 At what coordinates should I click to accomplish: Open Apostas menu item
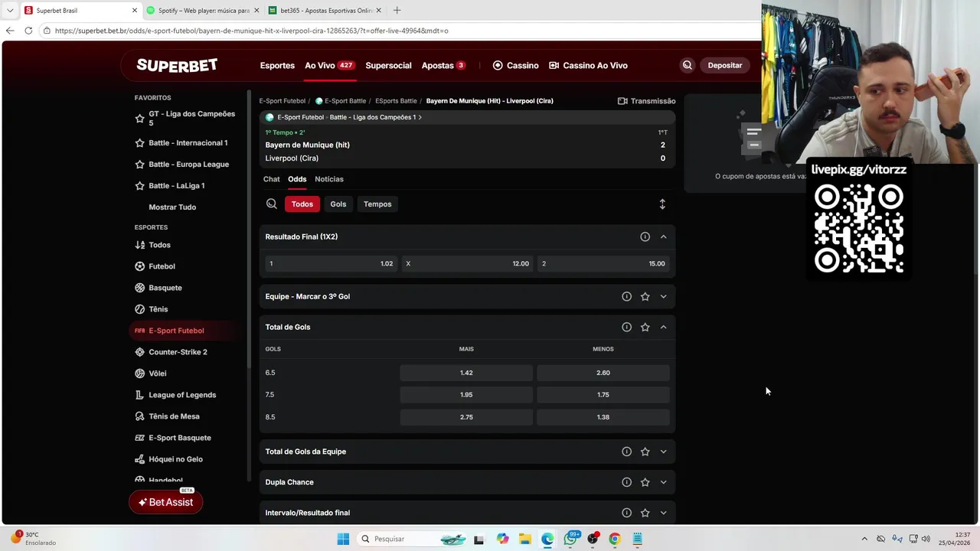443,65
